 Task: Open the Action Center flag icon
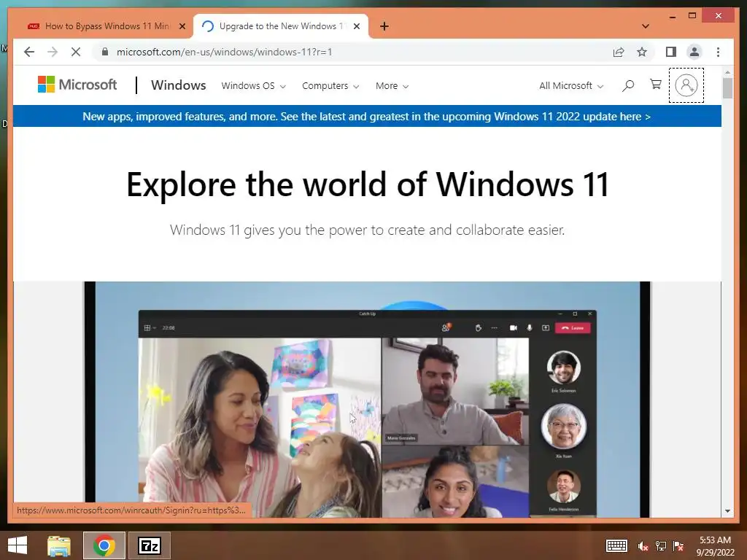678,546
